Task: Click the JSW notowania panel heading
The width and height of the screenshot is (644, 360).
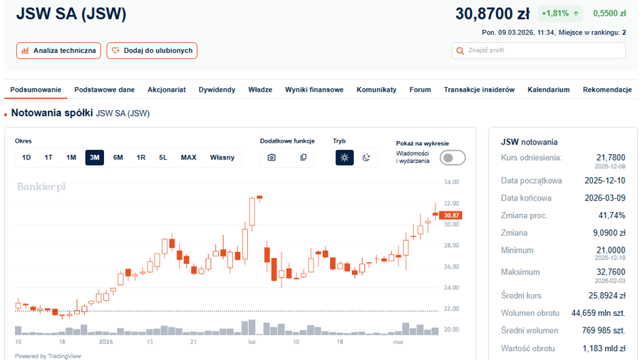Action: coord(529,142)
